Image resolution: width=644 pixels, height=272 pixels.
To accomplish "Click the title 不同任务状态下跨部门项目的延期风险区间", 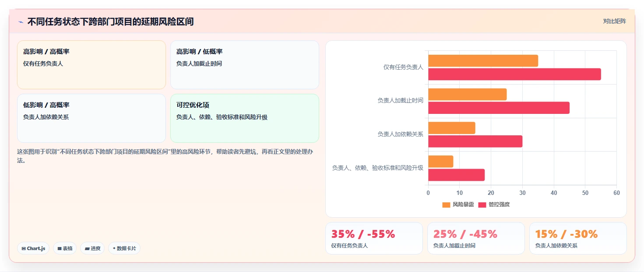I will pos(110,21).
